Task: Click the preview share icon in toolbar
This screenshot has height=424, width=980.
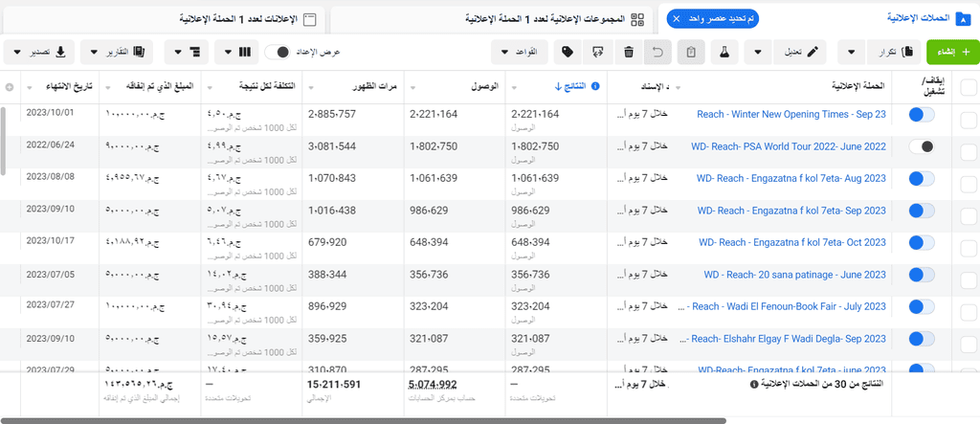Action: pyautogui.click(x=598, y=52)
